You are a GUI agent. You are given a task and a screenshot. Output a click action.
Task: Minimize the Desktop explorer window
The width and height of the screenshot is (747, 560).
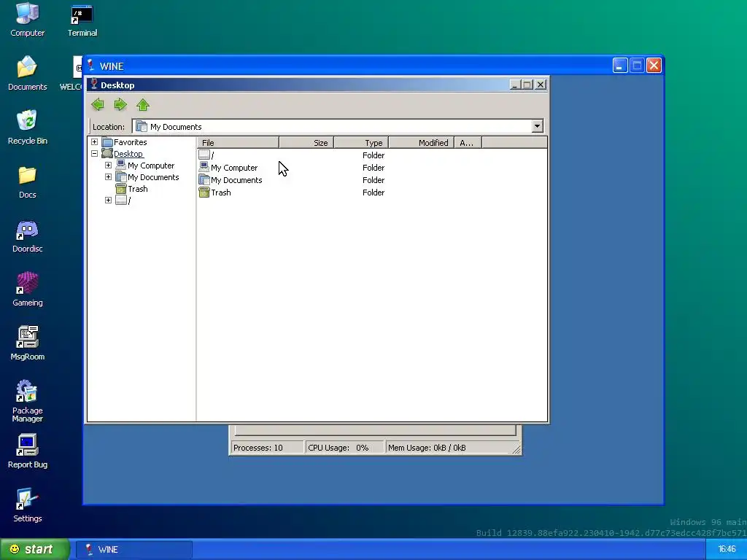coord(514,85)
